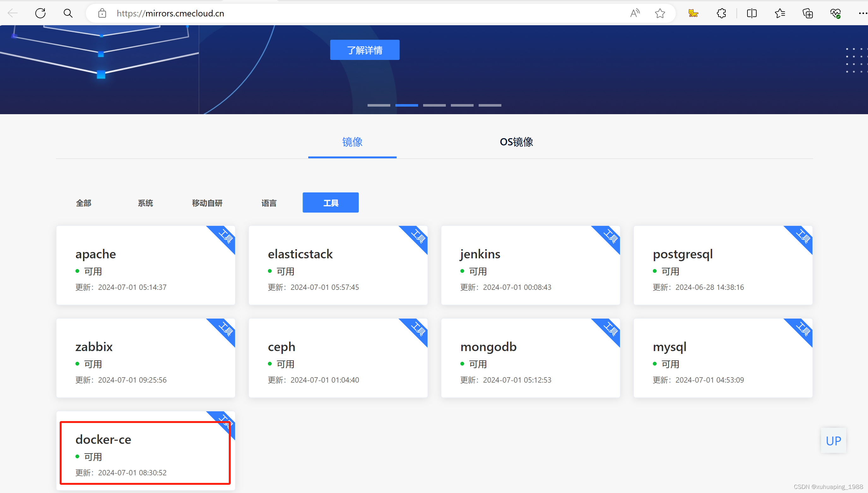The image size is (868, 493).
Task: Open the Collections icon
Action: [x=808, y=13]
